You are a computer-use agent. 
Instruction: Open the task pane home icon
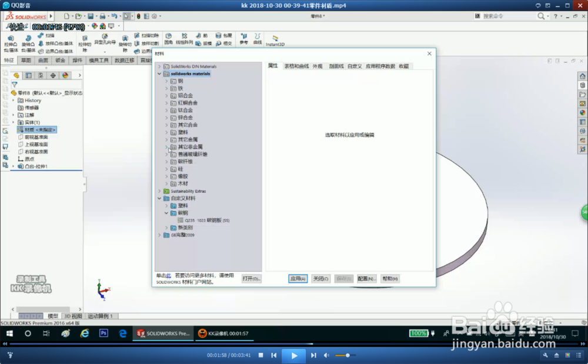582,76
